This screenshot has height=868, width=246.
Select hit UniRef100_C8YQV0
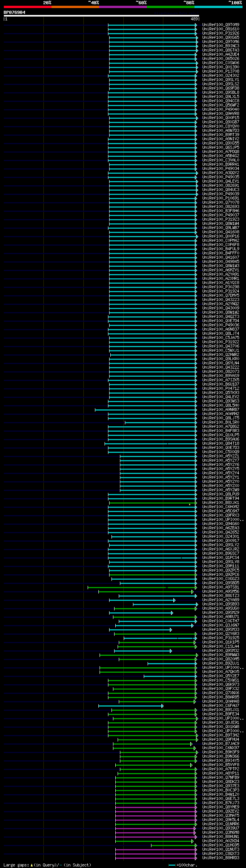pos(221,126)
